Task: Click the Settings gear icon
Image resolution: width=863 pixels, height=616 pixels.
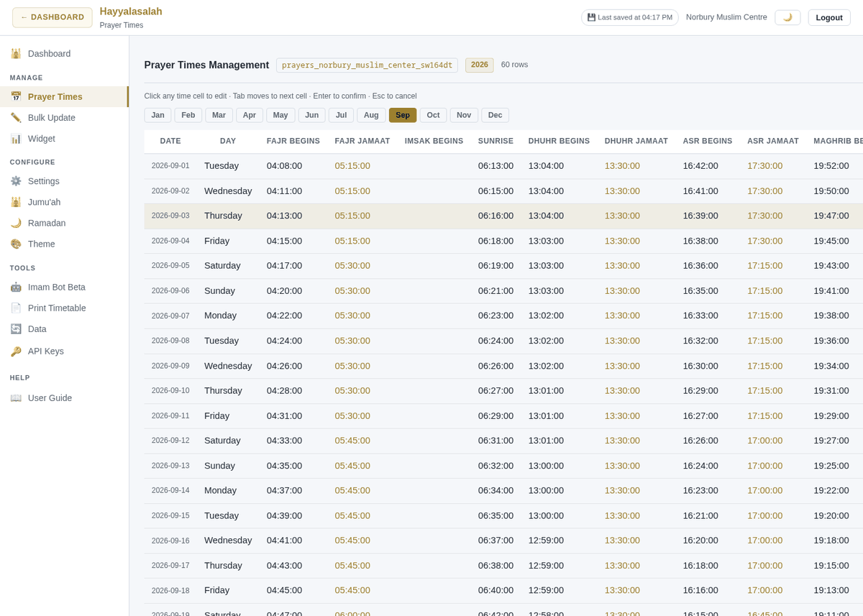Action: 16,181
